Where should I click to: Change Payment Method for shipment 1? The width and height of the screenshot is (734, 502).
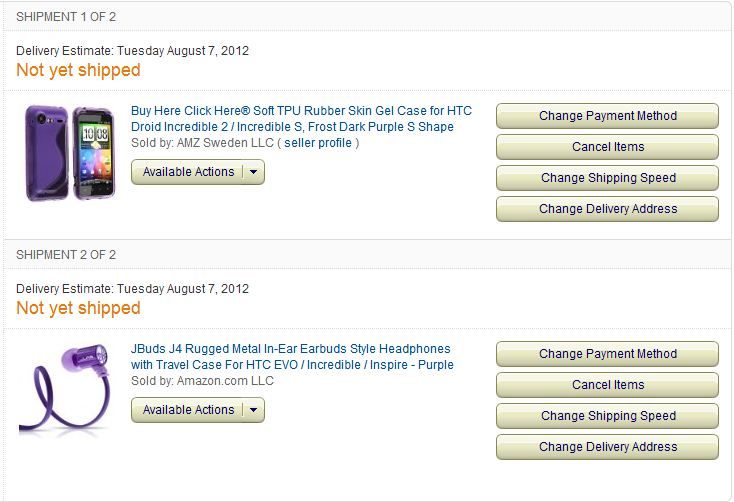pos(607,116)
